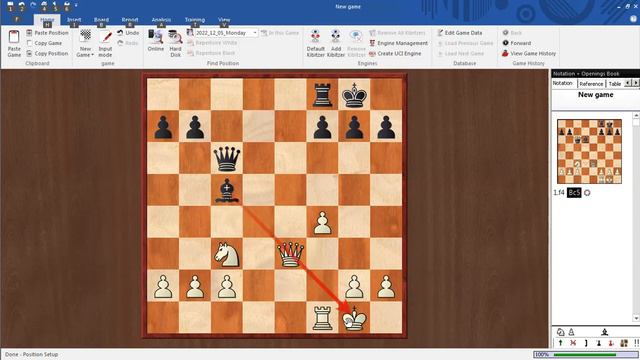This screenshot has height=360, width=640.
Task: Click the double exclamation annotation icon
Action: (x=636, y=343)
